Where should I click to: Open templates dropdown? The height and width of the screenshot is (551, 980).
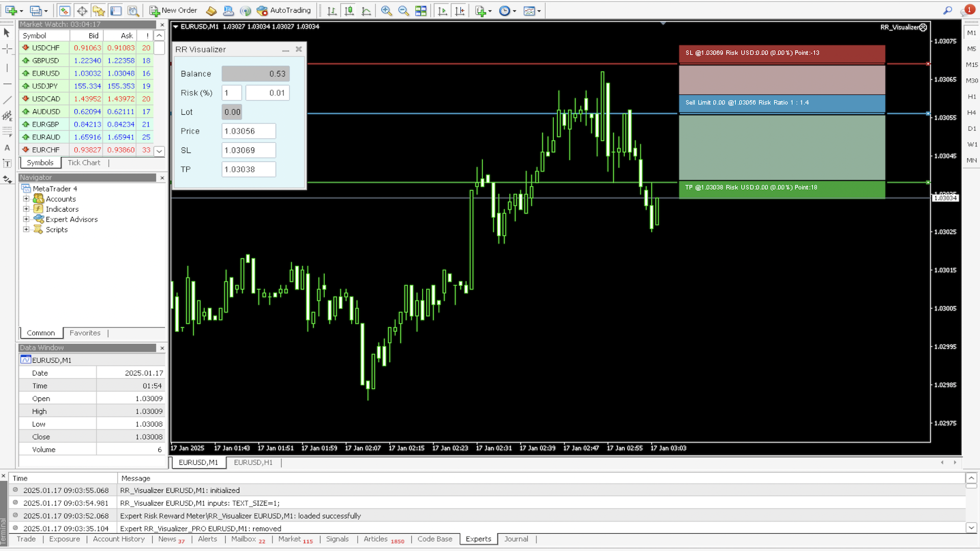point(532,10)
